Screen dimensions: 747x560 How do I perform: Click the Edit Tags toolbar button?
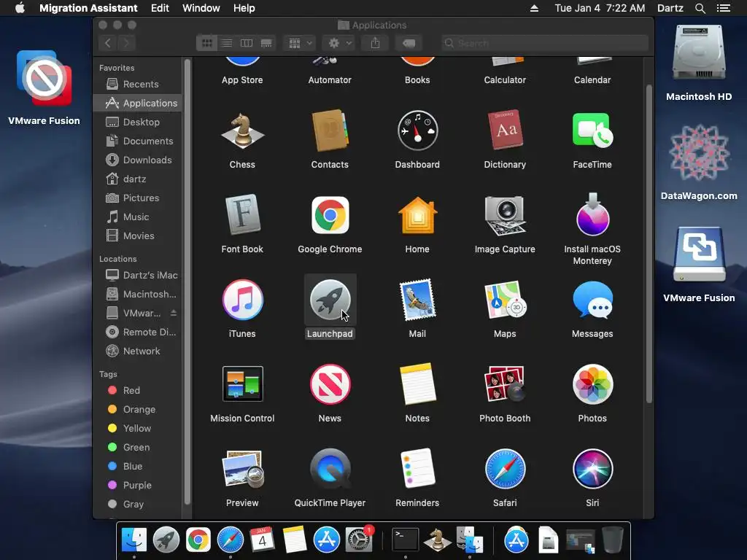[x=409, y=43]
